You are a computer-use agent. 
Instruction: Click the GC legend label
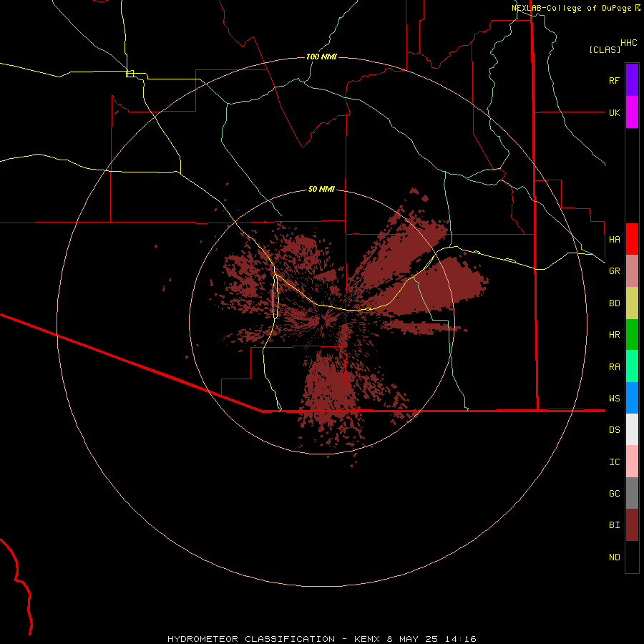click(x=615, y=493)
